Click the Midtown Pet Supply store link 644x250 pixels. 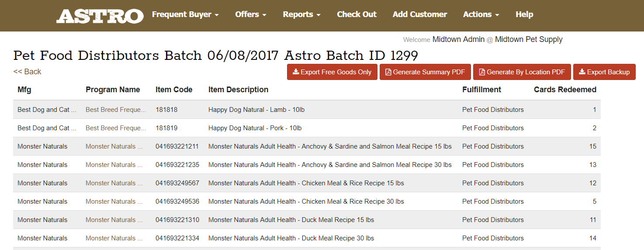click(x=529, y=39)
